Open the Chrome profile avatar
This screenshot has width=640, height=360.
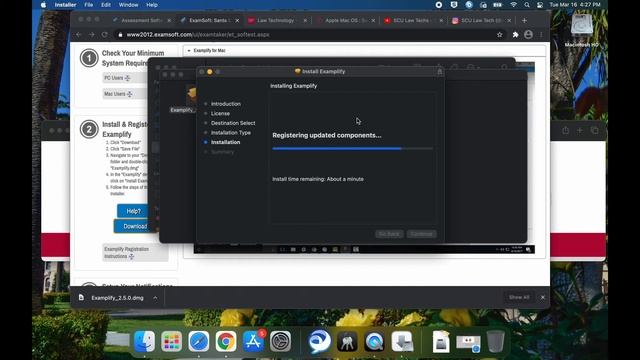click(528, 35)
